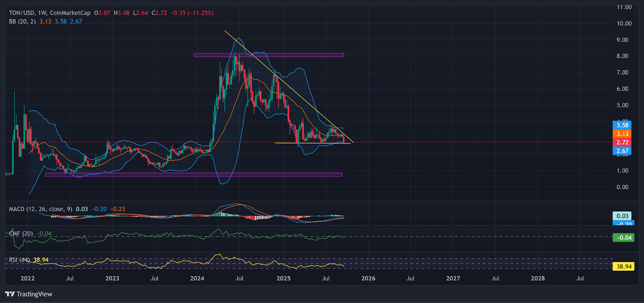
Task: Select the upper purple resistance zone rectangle
Action: 268,55
